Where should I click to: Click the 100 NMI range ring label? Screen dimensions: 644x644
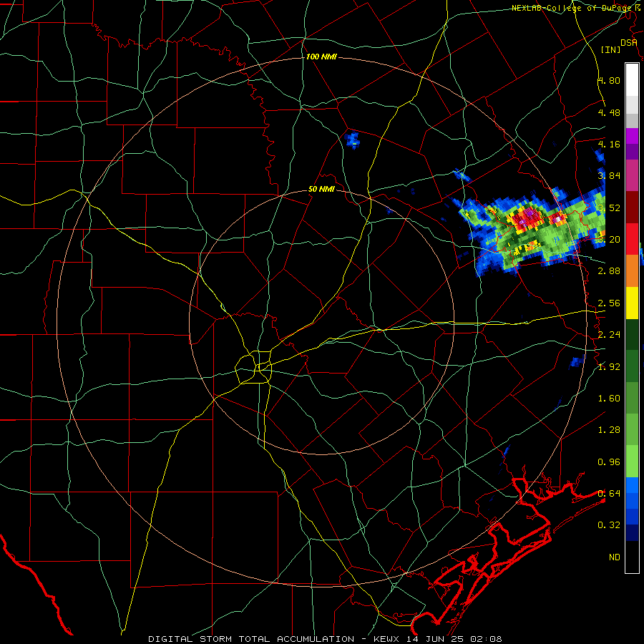[321, 57]
